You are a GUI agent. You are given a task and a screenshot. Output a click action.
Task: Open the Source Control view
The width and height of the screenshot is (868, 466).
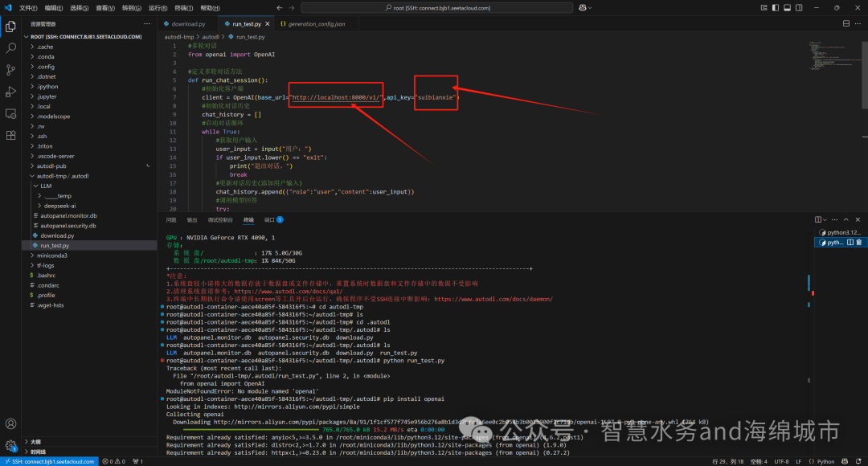click(x=10, y=70)
